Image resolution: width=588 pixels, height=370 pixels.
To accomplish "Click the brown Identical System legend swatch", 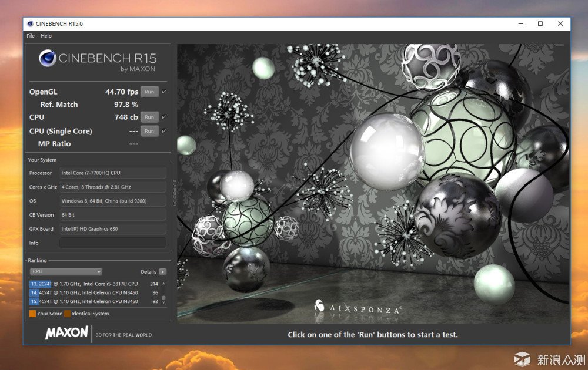I will (67, 314).
